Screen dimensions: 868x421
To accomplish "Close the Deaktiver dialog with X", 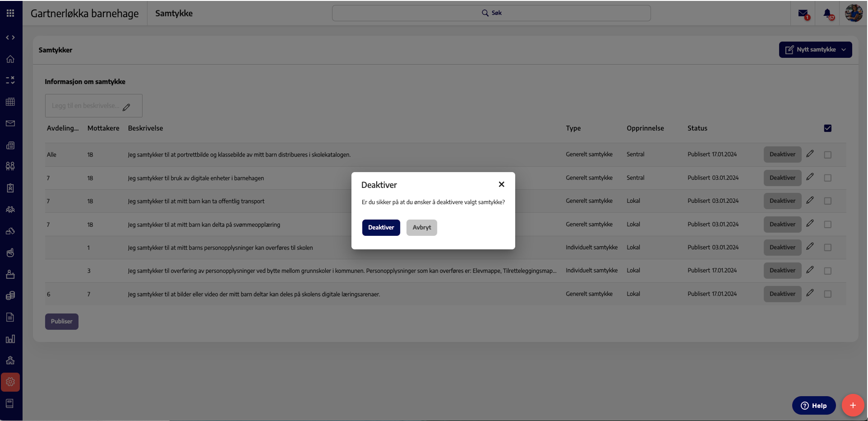I will (501, 184).
